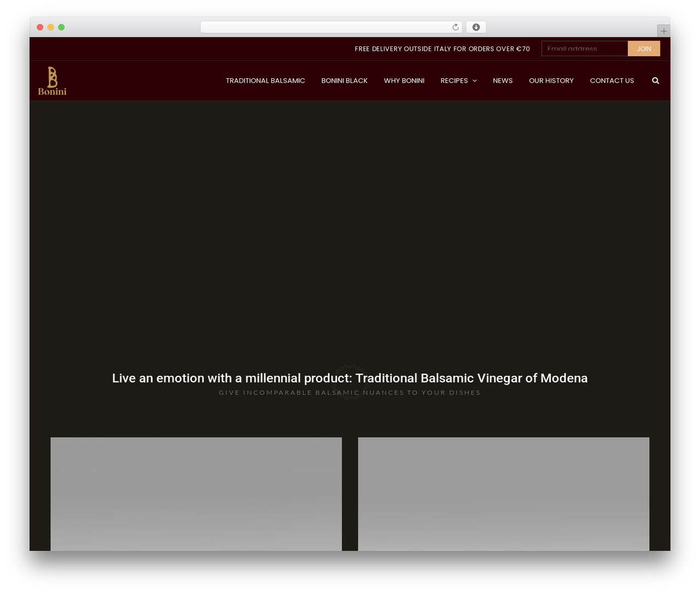Open the right gray image card
Screen dimensions: 700x593
click(504, 494)
